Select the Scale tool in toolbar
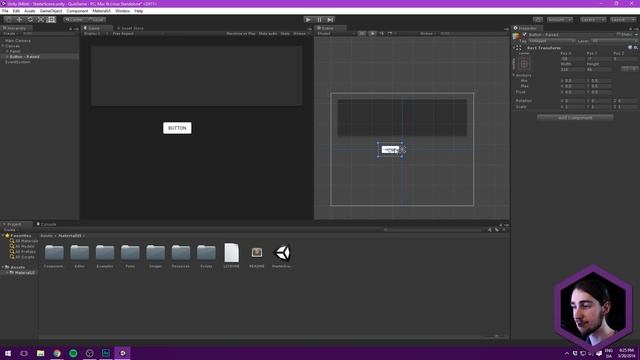Viewport: 640px width, 360px height. point(40,20)
